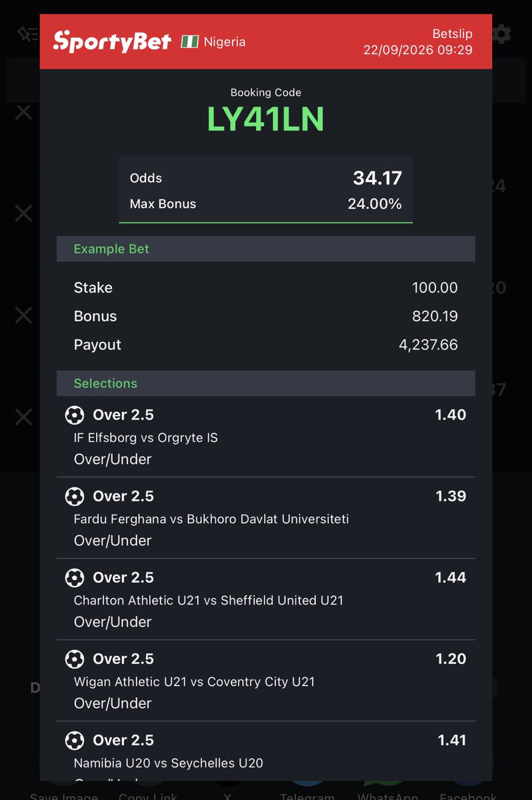Tap the Save Image option
This screenshot has height=800, width=532.
(64, 795)
